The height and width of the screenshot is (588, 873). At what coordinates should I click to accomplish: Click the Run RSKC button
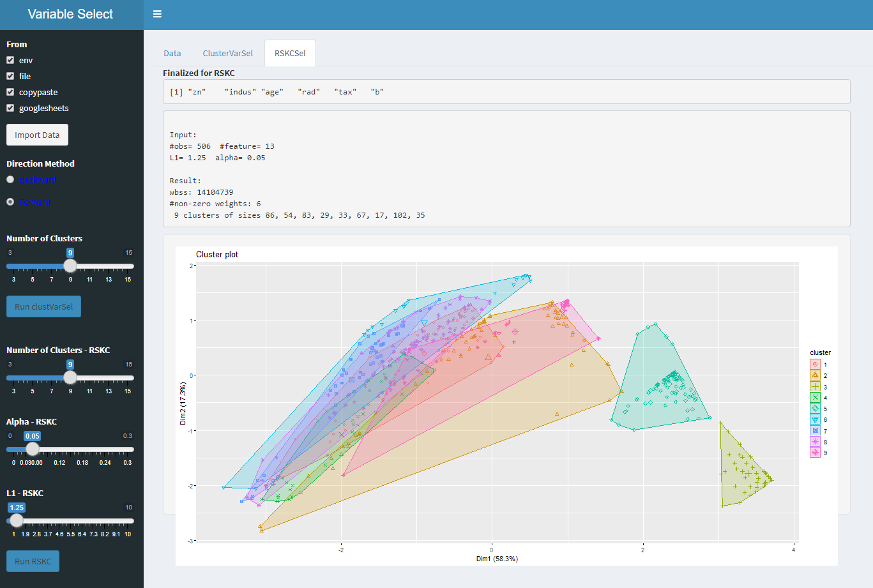tap(33, 561)
